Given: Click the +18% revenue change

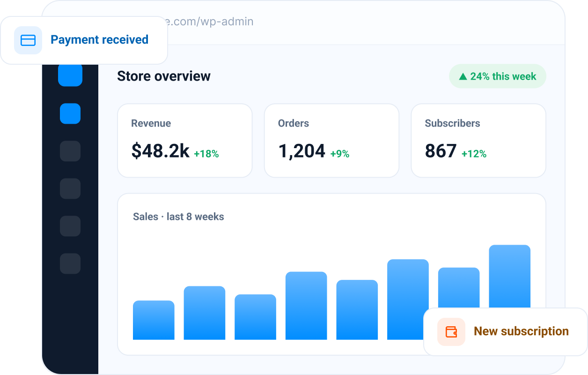Looking at the screenshot, I should click(x=206, y=153).
